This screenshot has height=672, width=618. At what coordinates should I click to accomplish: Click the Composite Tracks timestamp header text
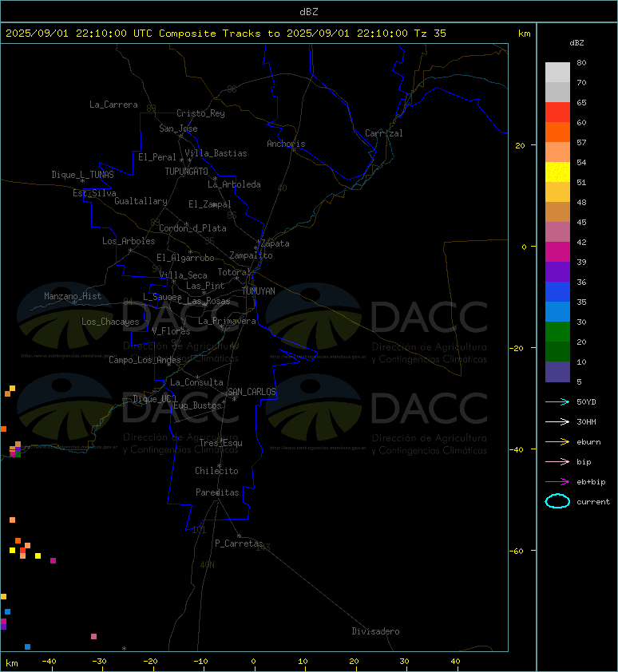(226, 34)
